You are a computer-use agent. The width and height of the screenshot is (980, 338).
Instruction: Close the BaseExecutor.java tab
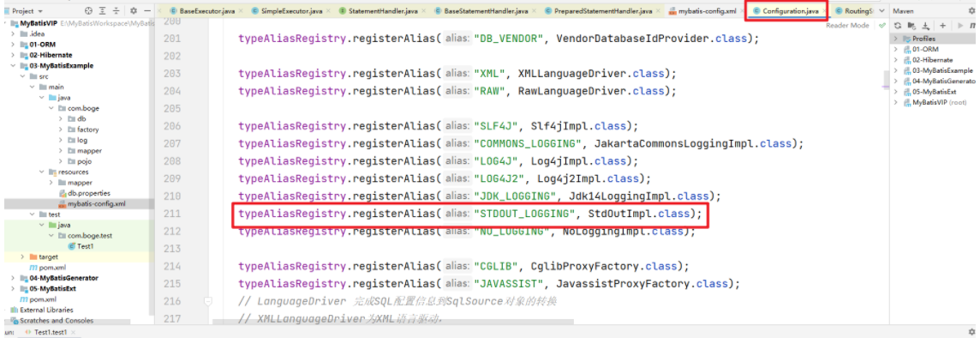[241, 11]
